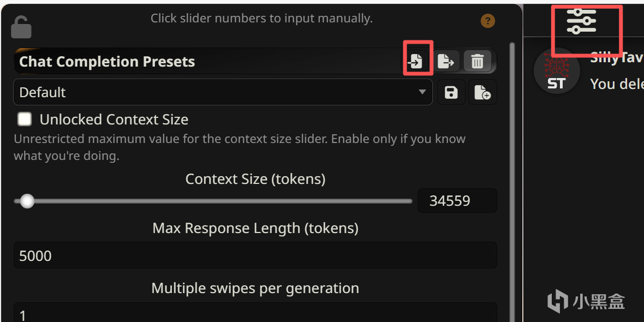Viewport: 644px width, 322px height.
Task: Click the import preset icon
Action: click(x=417, y=61)
